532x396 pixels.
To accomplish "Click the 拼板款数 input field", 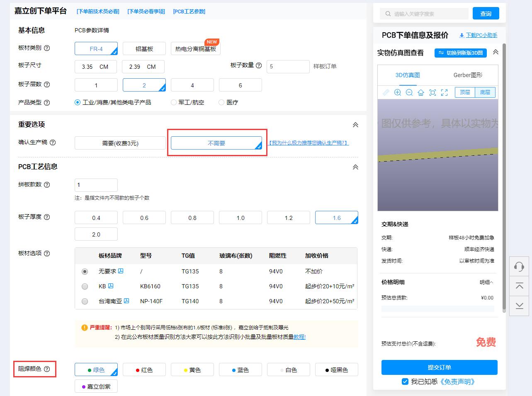I will pyautogui.click(x=96, y=185).
